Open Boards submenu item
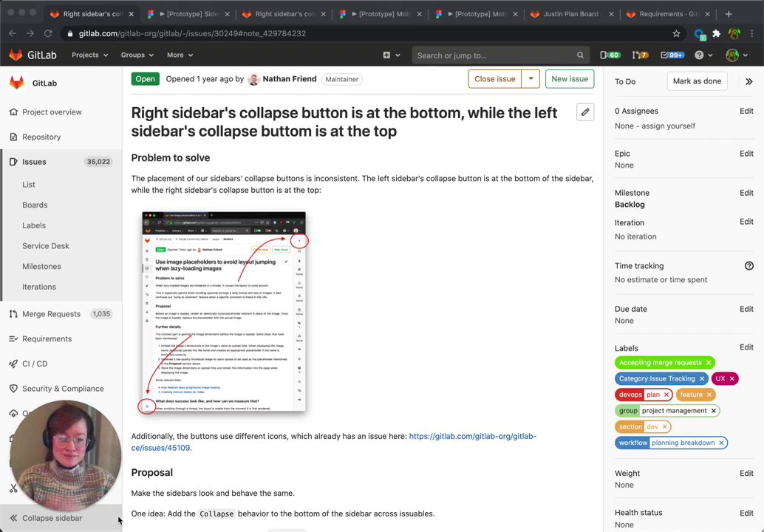Viewport: 764px width, 532px height. coord(35,205)
